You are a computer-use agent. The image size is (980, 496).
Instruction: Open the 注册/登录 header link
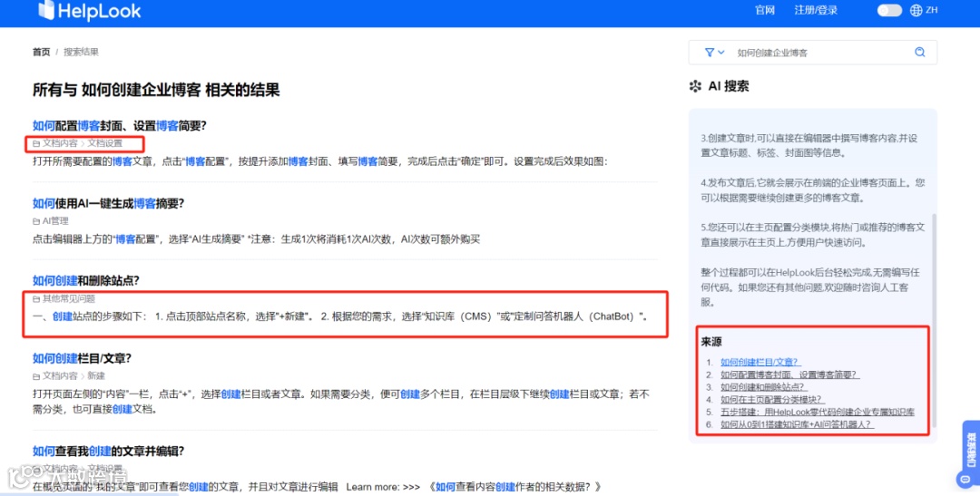click(x=816, y=10)
